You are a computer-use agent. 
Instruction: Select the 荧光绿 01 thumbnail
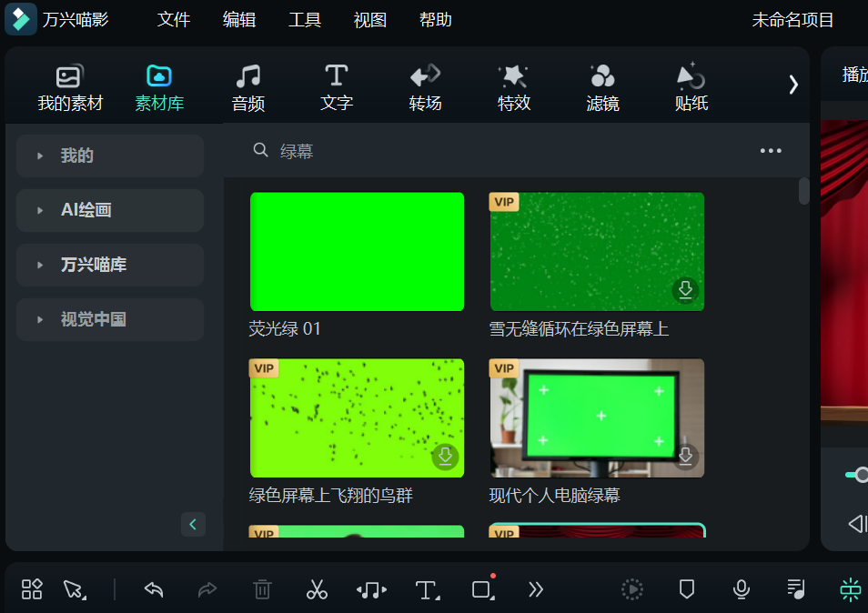(357, 251)
